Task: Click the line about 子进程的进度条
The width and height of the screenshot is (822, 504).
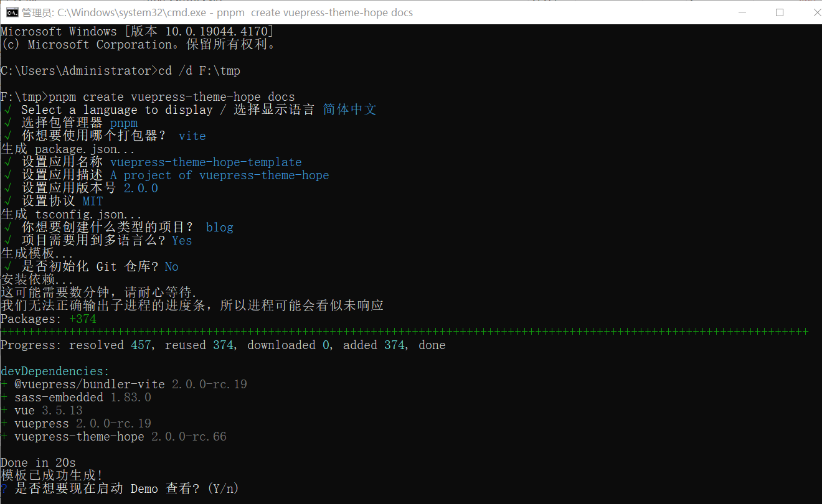Action: 192,306
